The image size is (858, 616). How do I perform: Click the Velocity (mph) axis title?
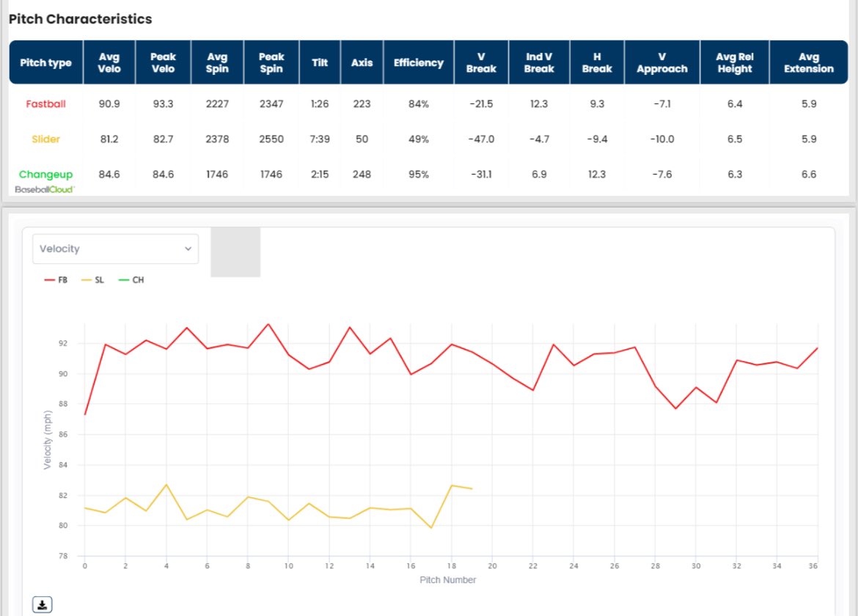click(x=47, y=441)
